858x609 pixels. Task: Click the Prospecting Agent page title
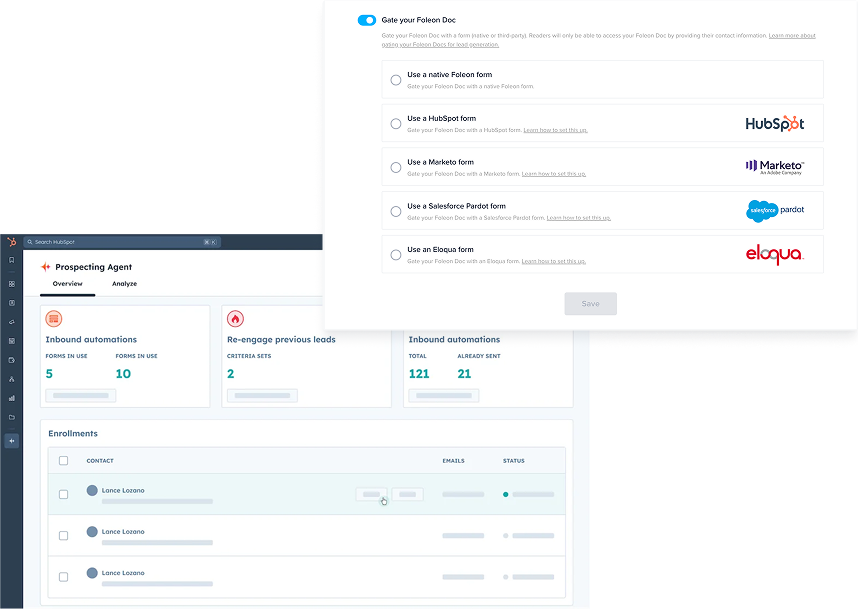tap(94, 267)
